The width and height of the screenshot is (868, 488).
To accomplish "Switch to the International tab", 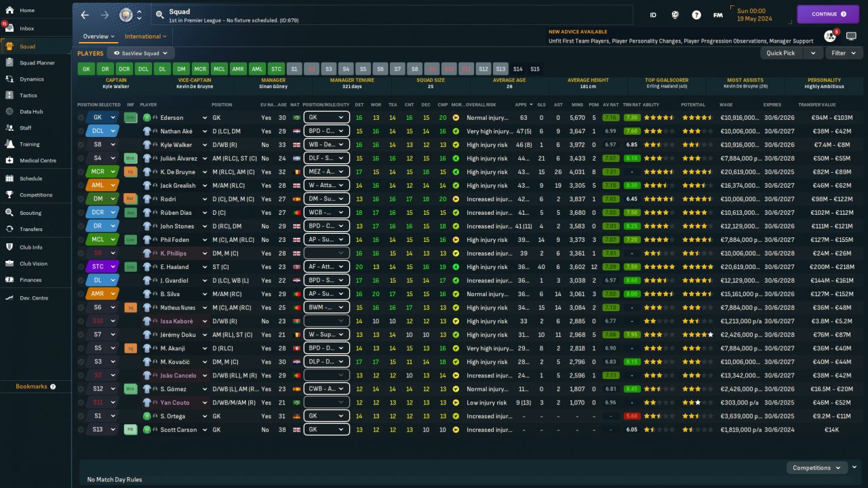I will [x=146, y=37].
